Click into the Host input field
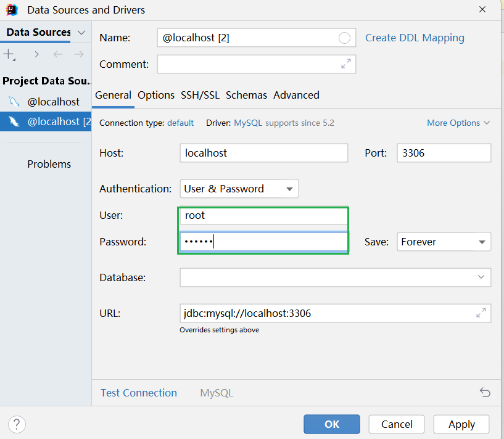The image size is (504, 439). coord(264,153)
